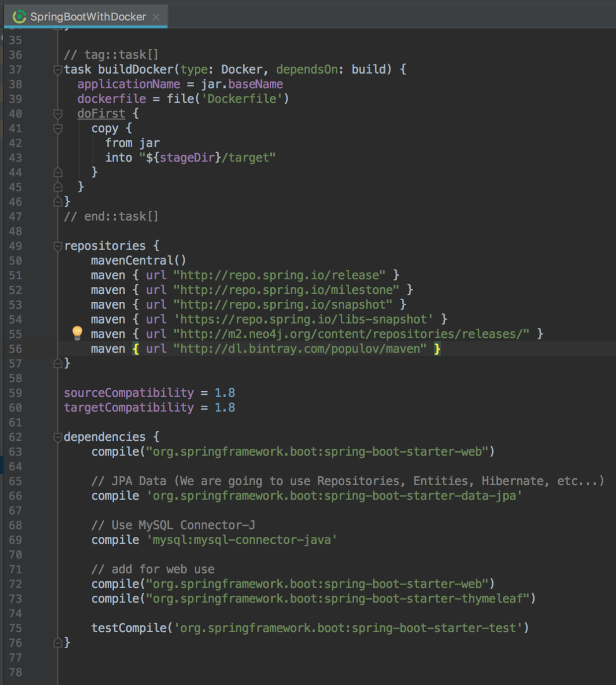The width and height of the screenshot is (616, 685).
Task: Click the 1.8 value on line 59
Action: point(225,393)
